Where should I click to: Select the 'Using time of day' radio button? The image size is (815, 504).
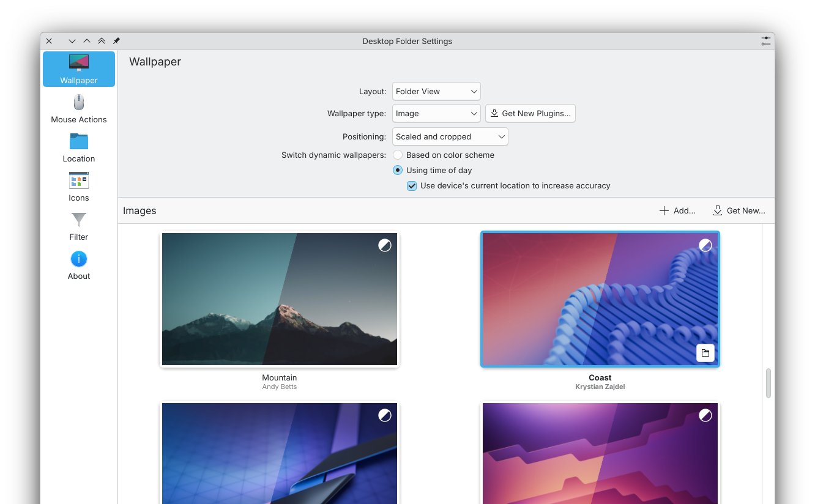tap(398, 171)
